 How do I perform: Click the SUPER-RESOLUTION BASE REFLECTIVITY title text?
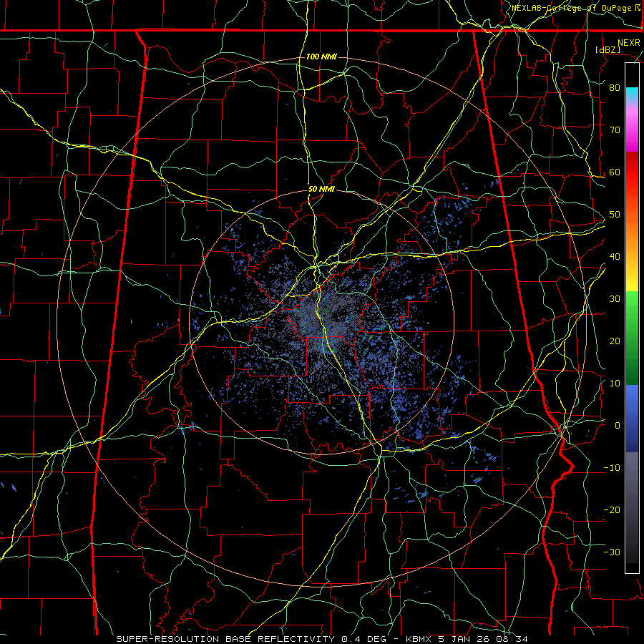tap(225, 639)
